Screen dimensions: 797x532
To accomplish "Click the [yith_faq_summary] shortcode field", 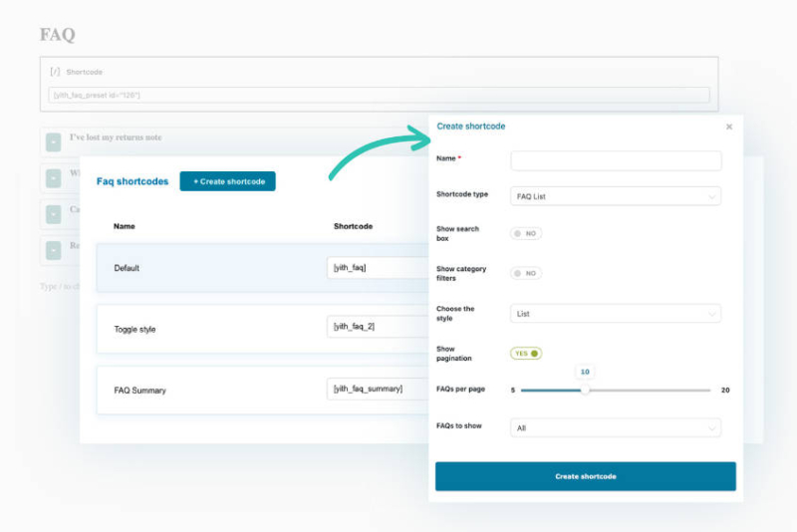I will [378, 389].
